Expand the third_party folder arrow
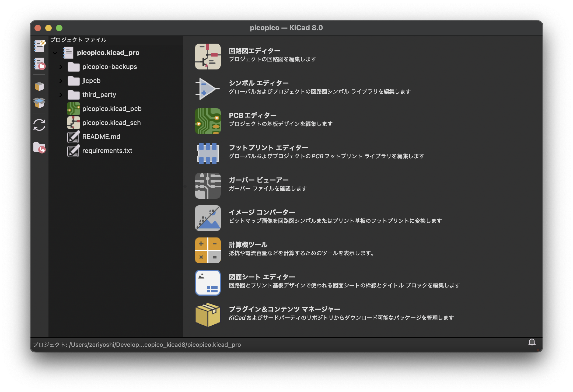Viewport: 573px width, 392px height. click(61, 95)
